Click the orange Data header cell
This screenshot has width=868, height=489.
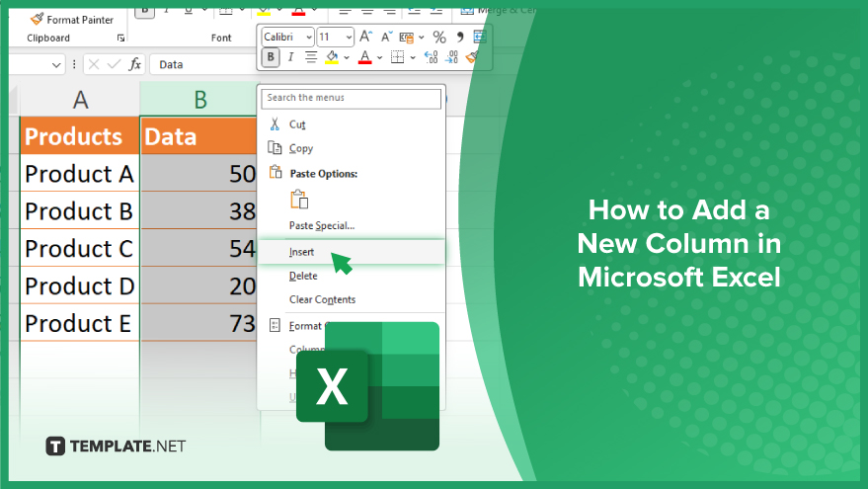tap(199, 136)
